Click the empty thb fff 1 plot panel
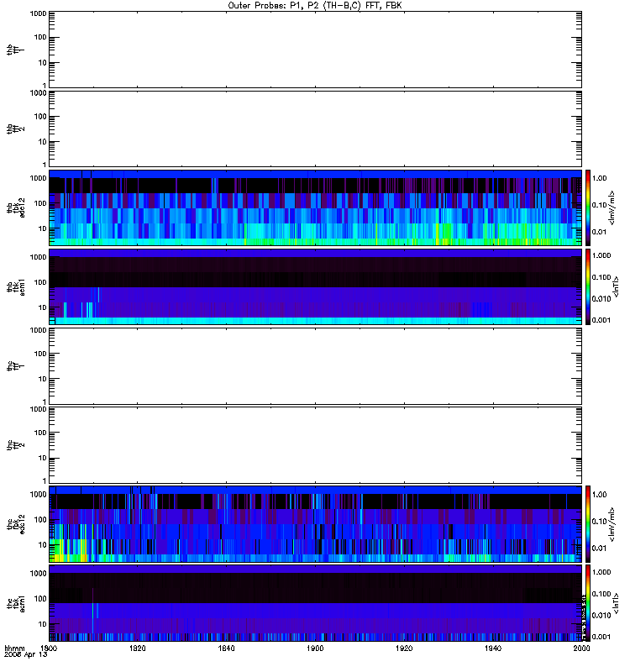 (315, 50)
